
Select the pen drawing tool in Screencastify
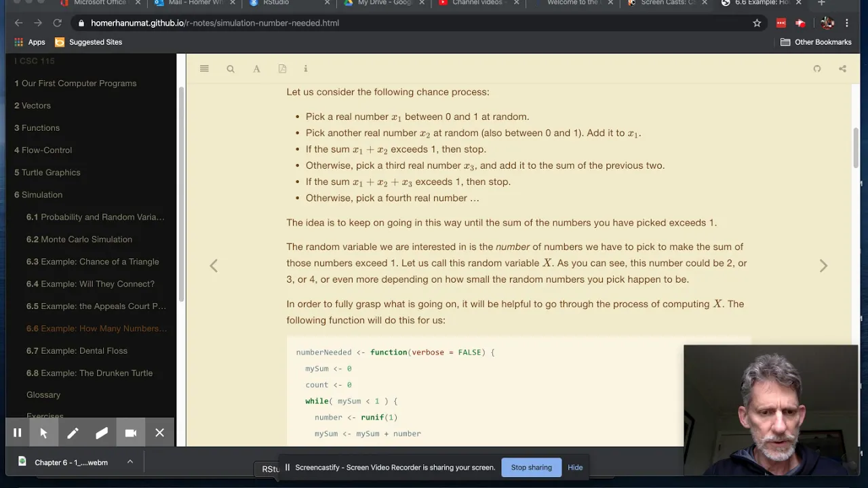pos(73,433)
